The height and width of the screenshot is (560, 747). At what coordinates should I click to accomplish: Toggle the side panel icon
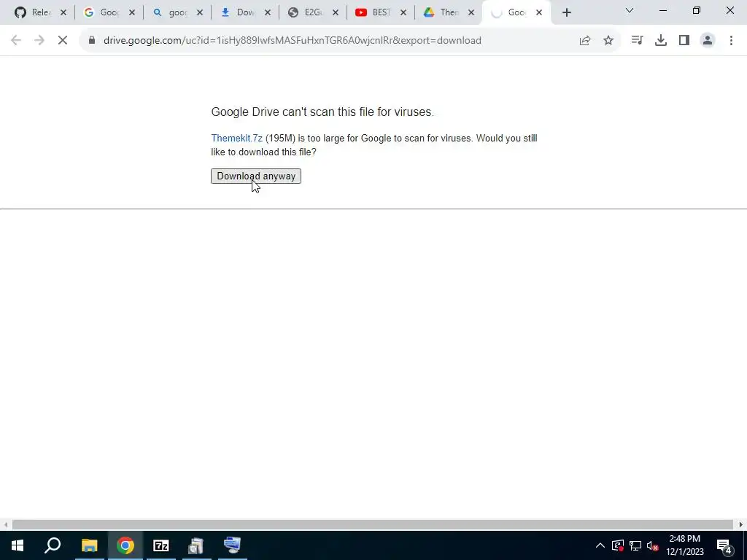tap(684, 41)
